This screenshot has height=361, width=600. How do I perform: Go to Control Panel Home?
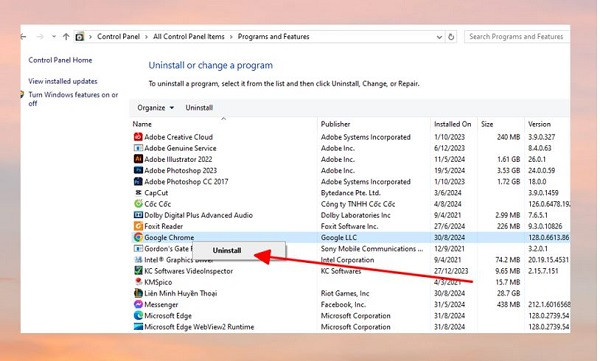tap(60, 60)
